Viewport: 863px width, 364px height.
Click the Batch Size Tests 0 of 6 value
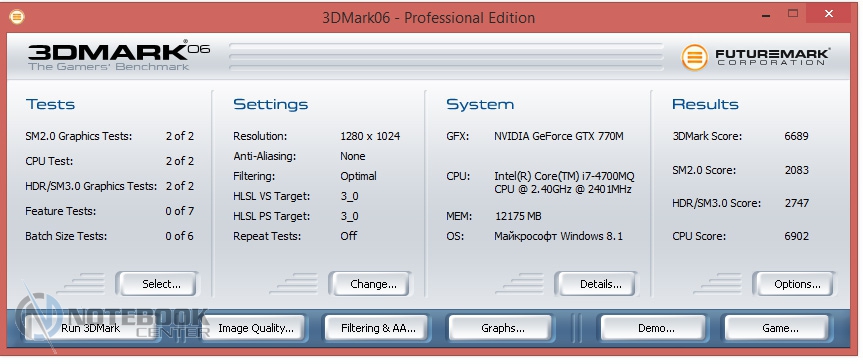click(x=179, y=236)
